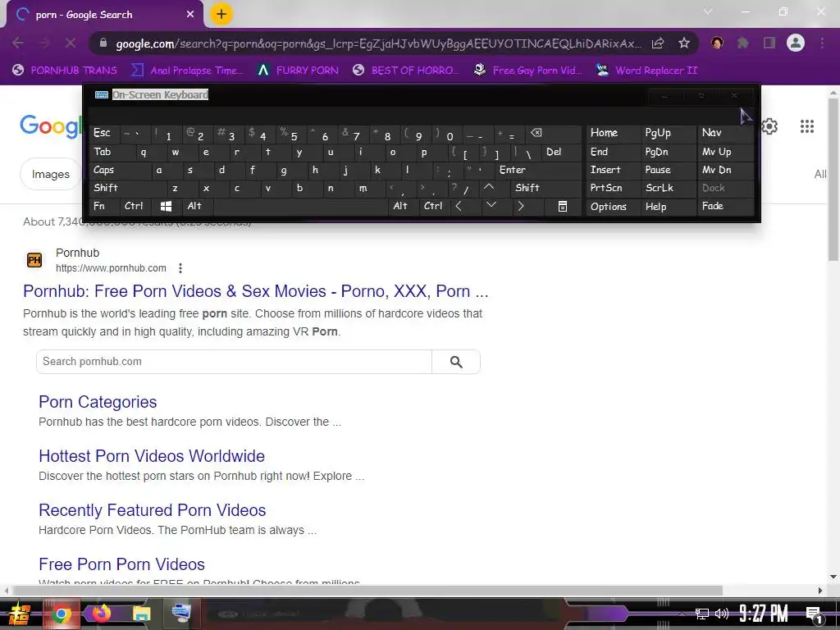Open the Chrome profile avatar
This screenshot has width=840, height=630.
pyautogui.click(x=796, y=43)
